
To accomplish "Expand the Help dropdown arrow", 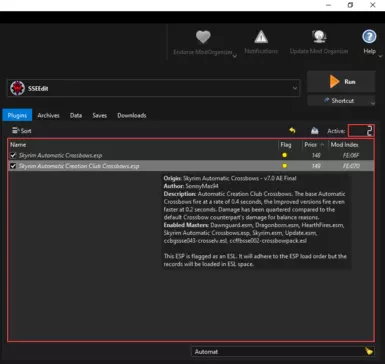I will 380,56.
